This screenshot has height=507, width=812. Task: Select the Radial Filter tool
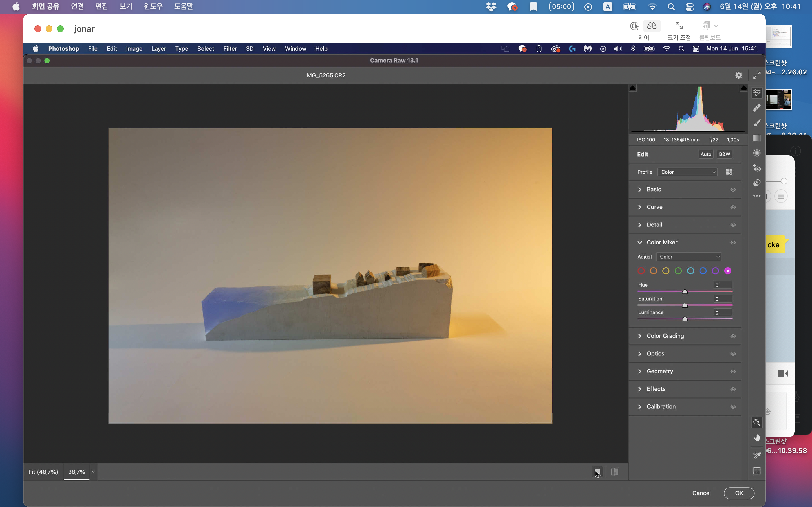pos(757,153)
